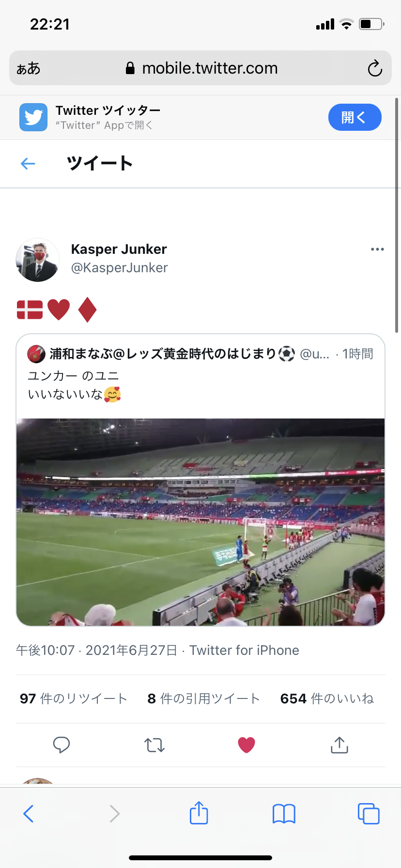
Task: Tap the tweet share icon
Action: pos(339,745)
